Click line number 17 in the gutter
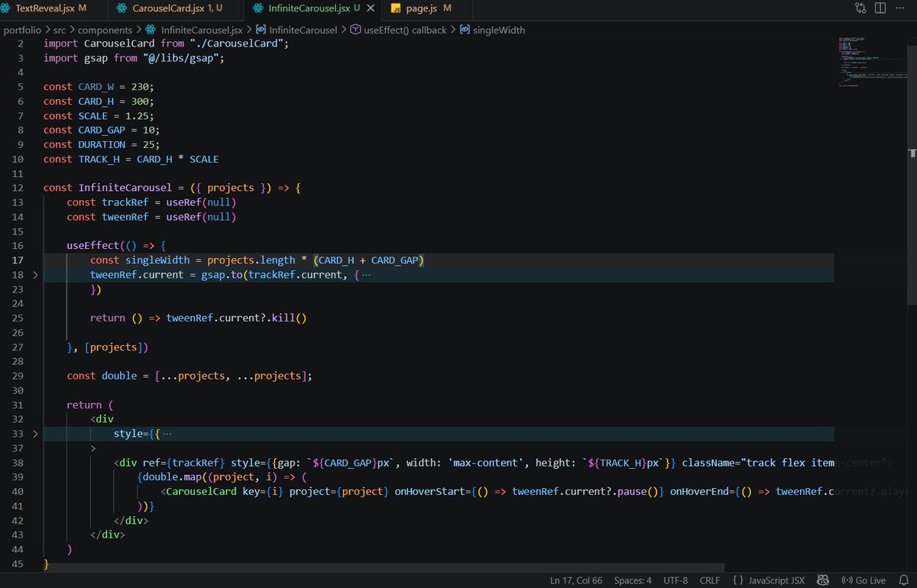The height and width of the screenshot is (588, 917). tap(19, 260)
